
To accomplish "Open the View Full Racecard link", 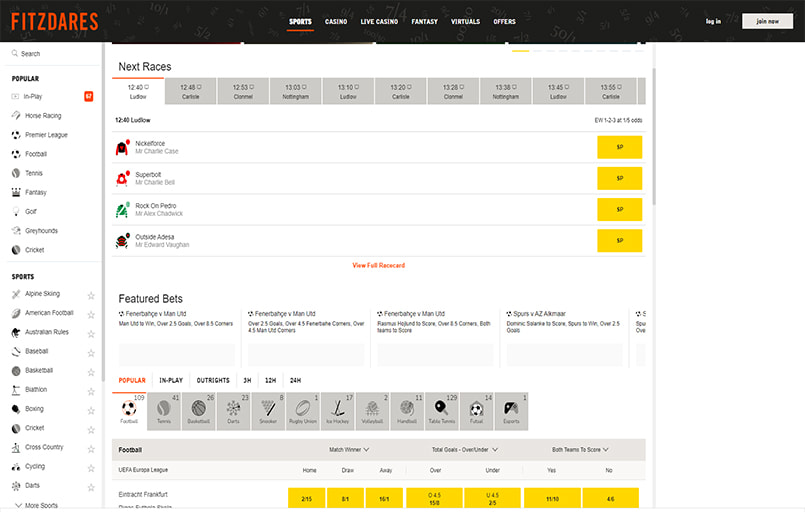I will pyautogui.click(x=378, y=265).
